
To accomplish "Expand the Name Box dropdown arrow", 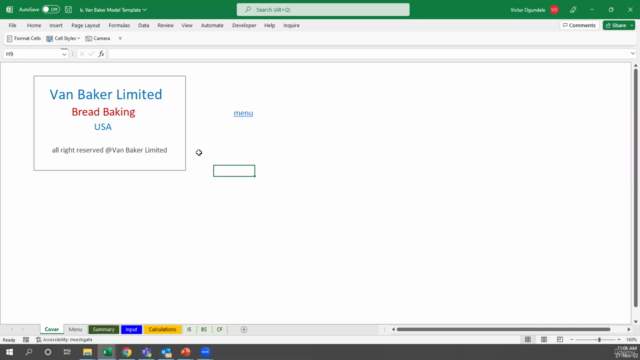I will pyautogui.click(x=64, y=54).
